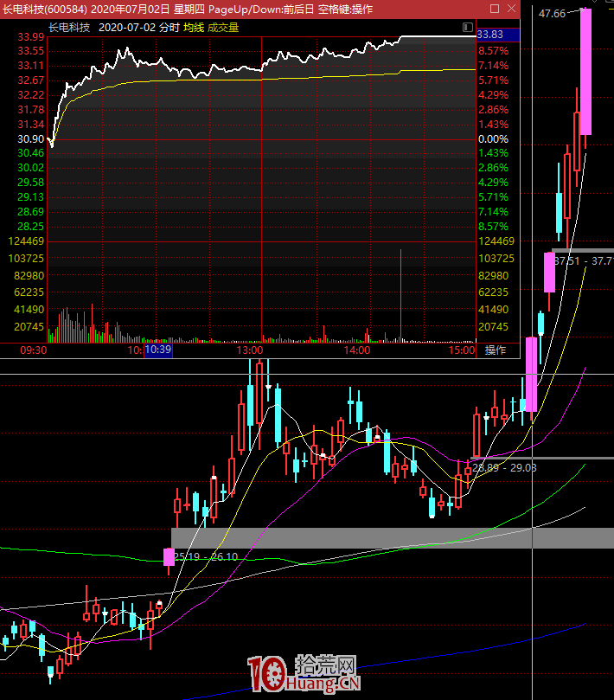Click the 拾荒网 watermark logo
Viewport: 614px width, 700px height.
coord(304,675)
